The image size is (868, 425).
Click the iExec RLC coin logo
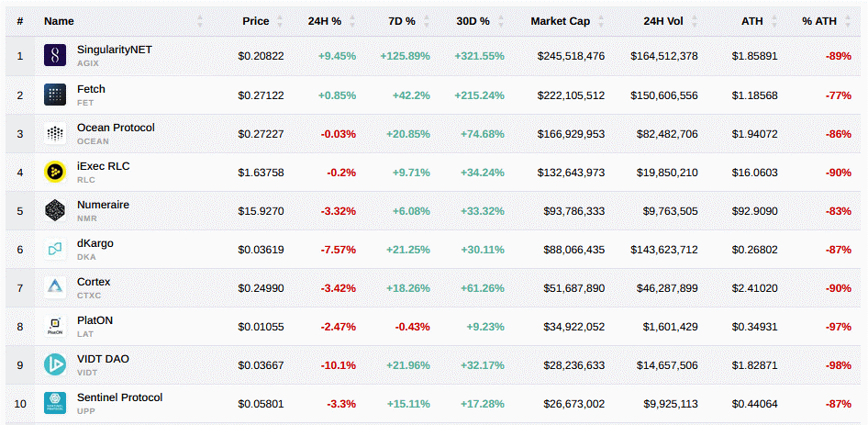click(55, 173)
